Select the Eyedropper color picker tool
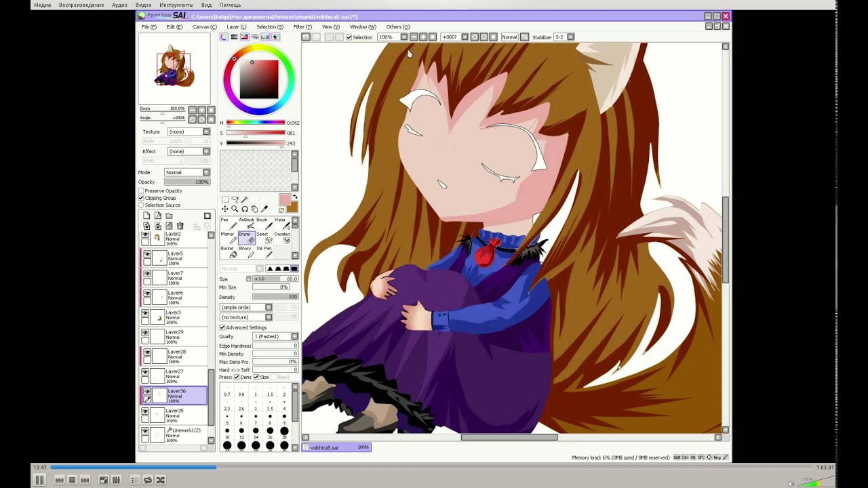 click(264, 209)
